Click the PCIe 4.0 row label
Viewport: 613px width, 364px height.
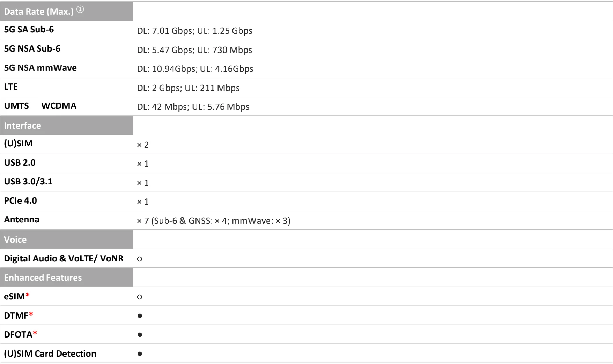pos(20,201)
